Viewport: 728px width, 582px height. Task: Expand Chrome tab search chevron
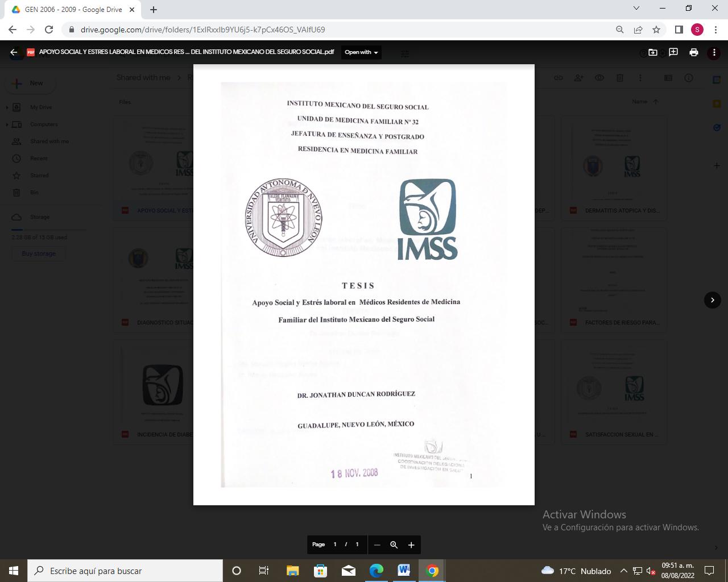[x=636, y=8]
